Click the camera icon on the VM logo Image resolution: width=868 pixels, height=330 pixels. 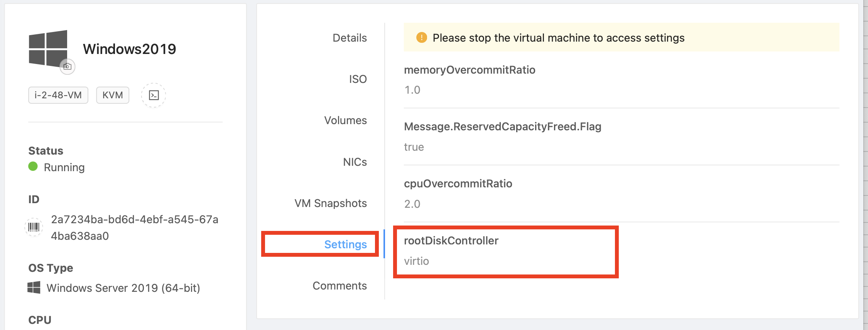click(x=68, y=66)
